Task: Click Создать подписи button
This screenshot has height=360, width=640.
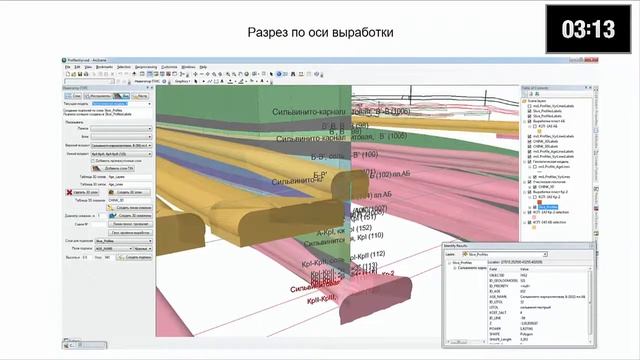Action: (134, 257)
